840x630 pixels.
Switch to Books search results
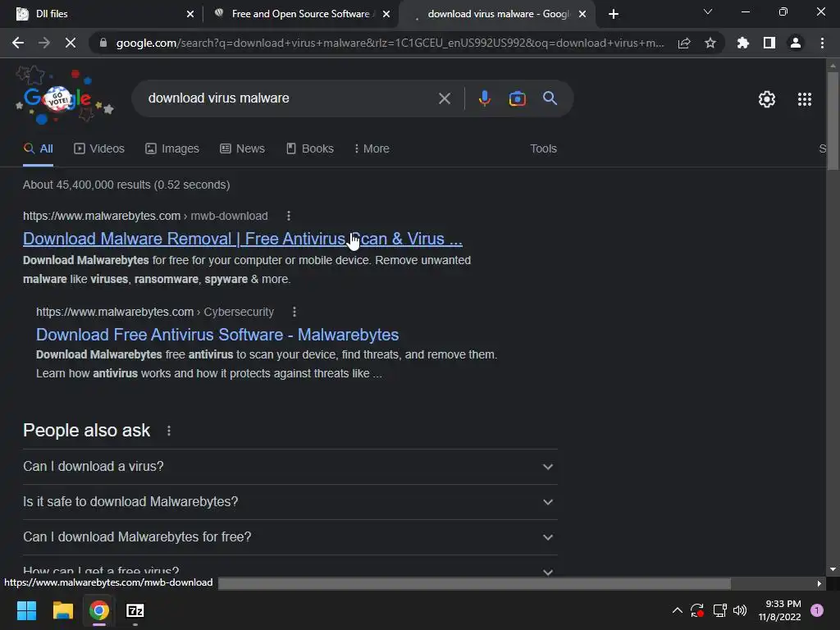pos(309,149)
